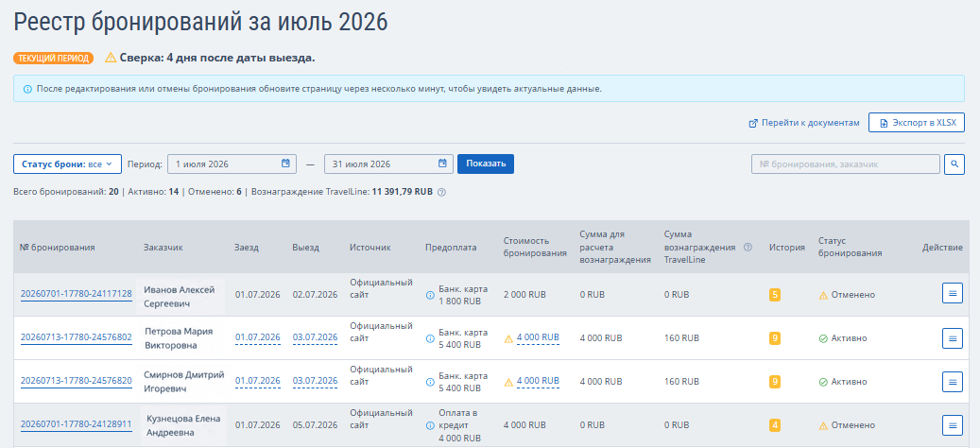The height and width of the screenshot is (448, 980).
Task: Click Отменено warning icon in Кузнецова row
Action: [823, 425]
